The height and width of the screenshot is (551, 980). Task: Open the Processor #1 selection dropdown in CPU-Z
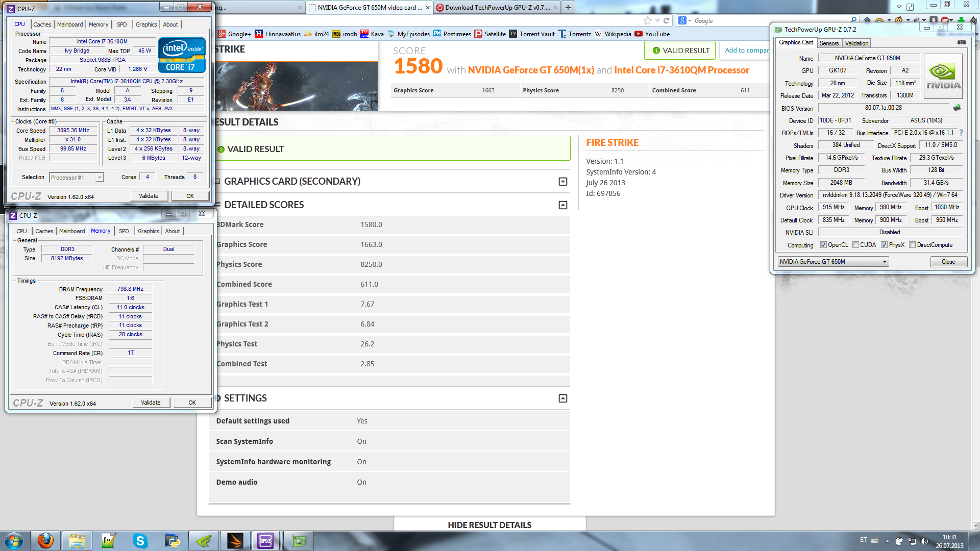(77, 178)
